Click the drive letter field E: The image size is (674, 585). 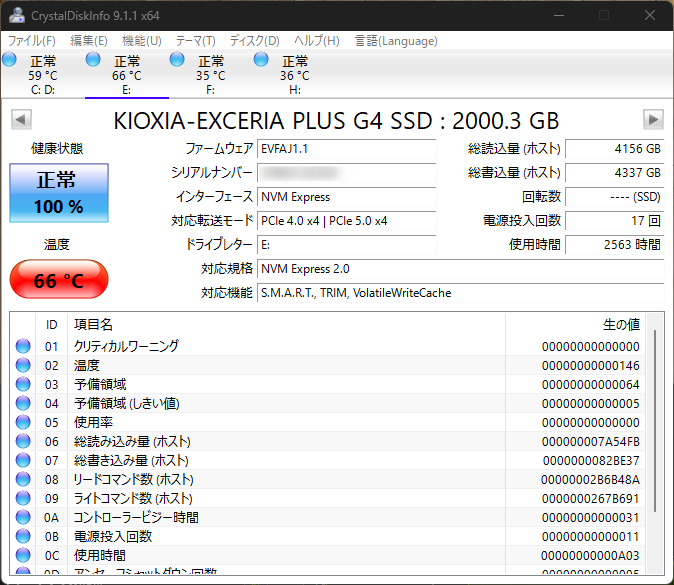(x=346, y=245)
